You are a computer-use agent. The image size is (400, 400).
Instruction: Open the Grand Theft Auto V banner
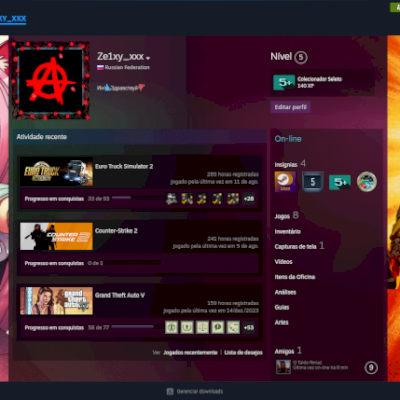tap(56, 301)
